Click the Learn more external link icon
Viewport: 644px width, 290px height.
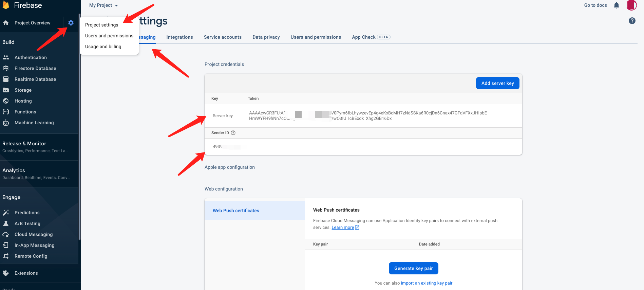[x=357, y=228]
